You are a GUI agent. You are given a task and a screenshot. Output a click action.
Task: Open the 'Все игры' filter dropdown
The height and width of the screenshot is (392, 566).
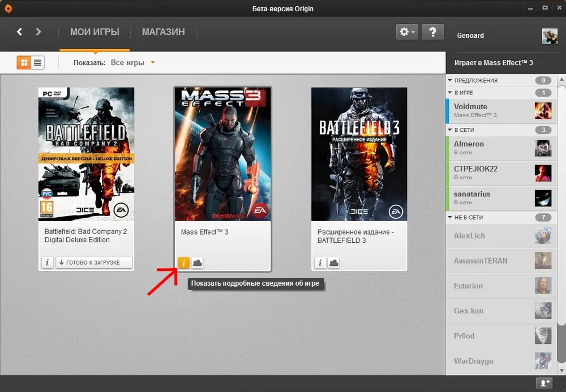(132, 63)
